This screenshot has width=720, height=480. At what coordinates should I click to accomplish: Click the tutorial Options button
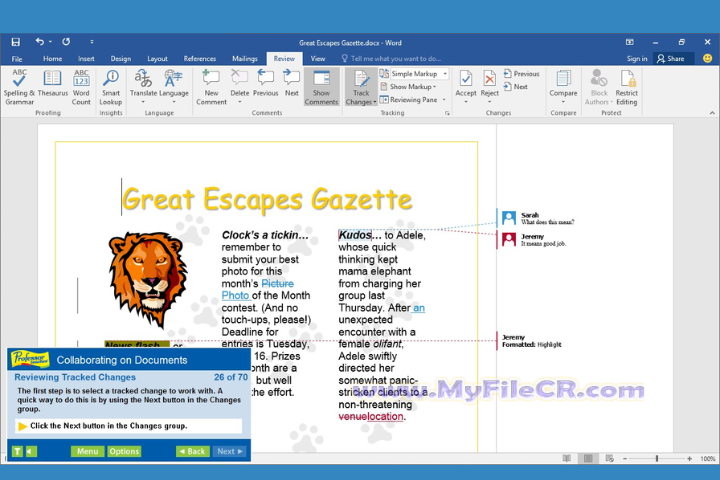point(124,452)
